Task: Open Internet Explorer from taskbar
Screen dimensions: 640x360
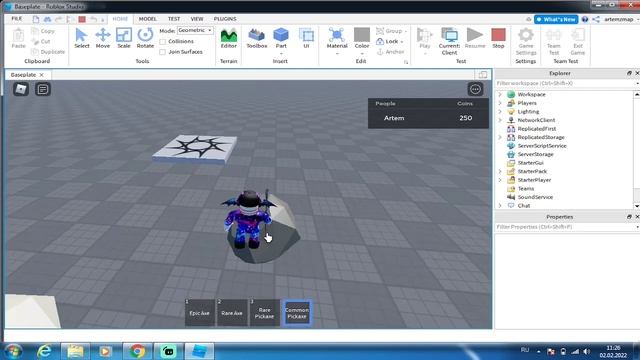Action: point(44,351)
